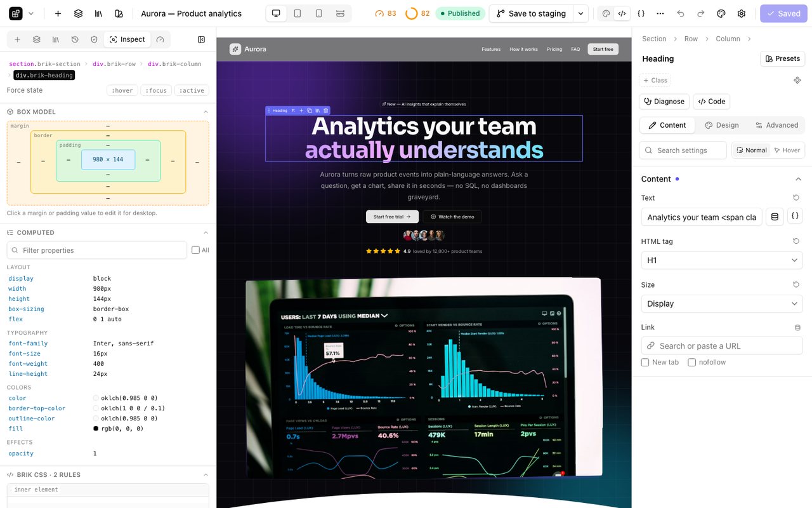Click the history clock icon in left panel
812x508 pixels.
tap(75, 39)
